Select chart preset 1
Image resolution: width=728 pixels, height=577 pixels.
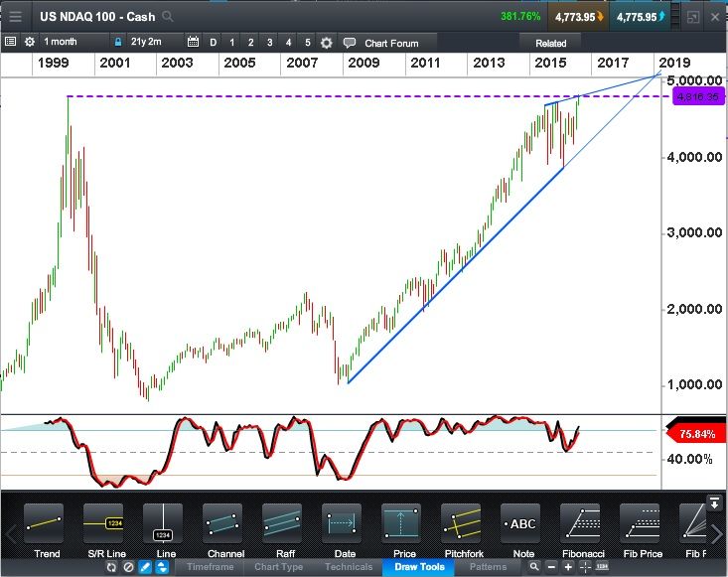(x=232, y=43)
